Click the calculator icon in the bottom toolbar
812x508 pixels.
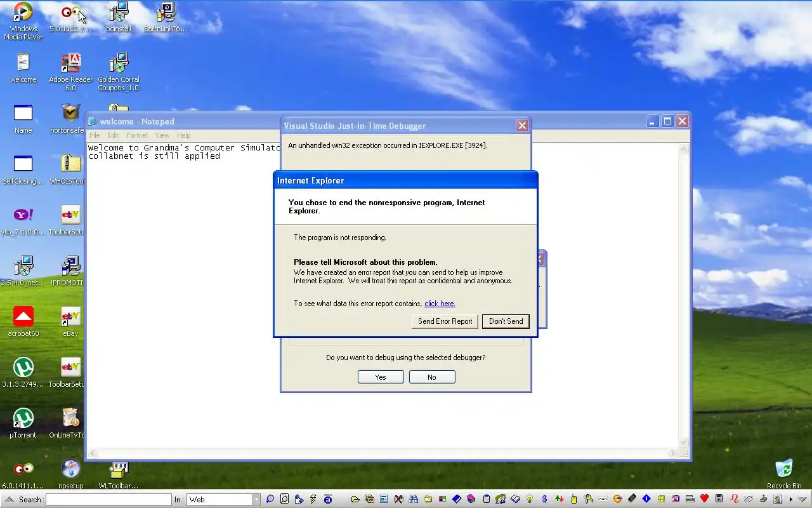[719, 499]
